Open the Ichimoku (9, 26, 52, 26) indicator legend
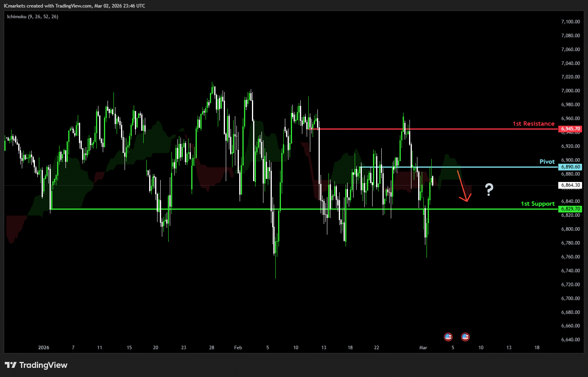588x377 pixels. [33, 17]
